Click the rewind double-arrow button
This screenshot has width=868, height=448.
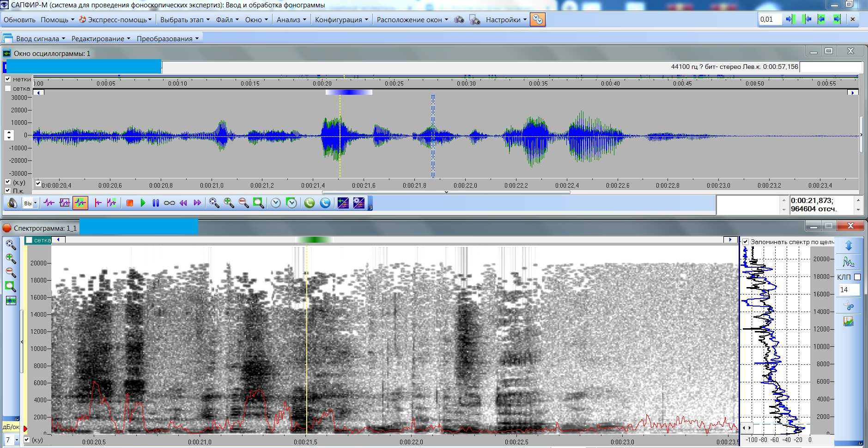183,203
